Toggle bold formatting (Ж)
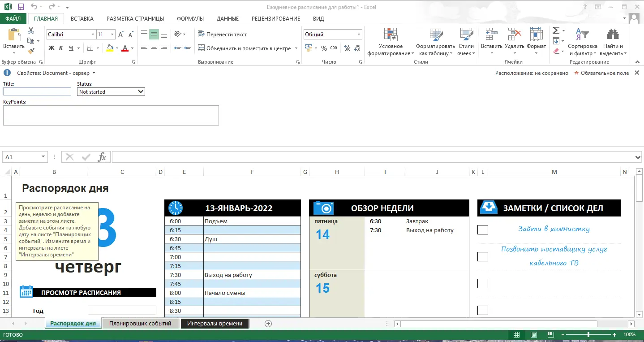This screenshot has height=342, width=644. point(51,48)
